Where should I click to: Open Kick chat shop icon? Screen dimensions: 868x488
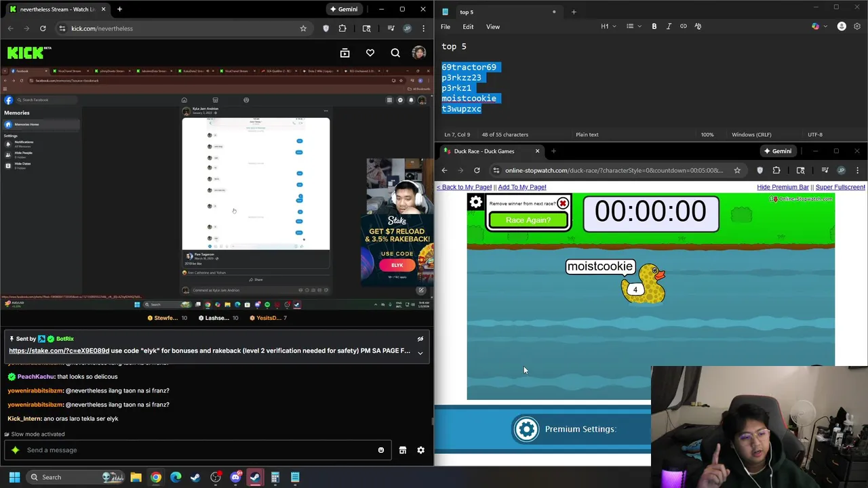point(402,450)
